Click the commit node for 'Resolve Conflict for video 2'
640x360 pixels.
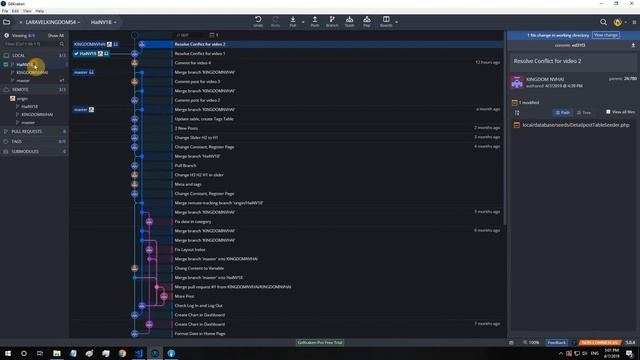(142, 44)
